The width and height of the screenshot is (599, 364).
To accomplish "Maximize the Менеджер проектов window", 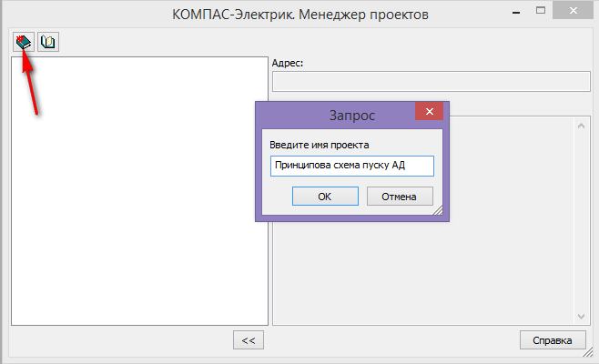I will (541, 11).
